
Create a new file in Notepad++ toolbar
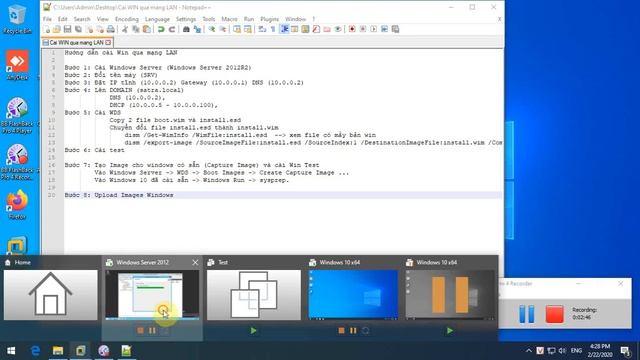pos(47,29)
